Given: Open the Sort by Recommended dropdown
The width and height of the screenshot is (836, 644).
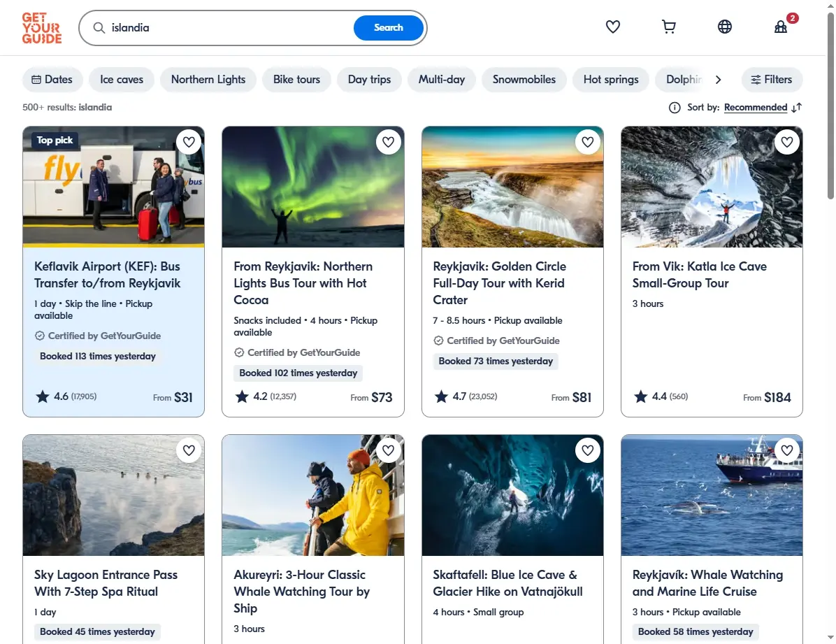Looking at the screenshot, I should coord(756,107).
